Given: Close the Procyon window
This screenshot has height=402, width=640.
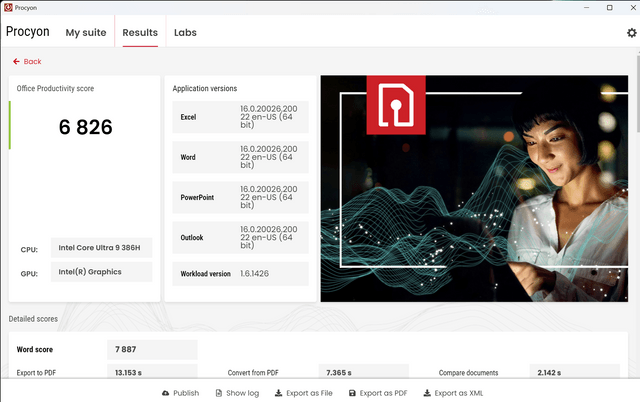Looking at the screenshot, I should (633, 7).
